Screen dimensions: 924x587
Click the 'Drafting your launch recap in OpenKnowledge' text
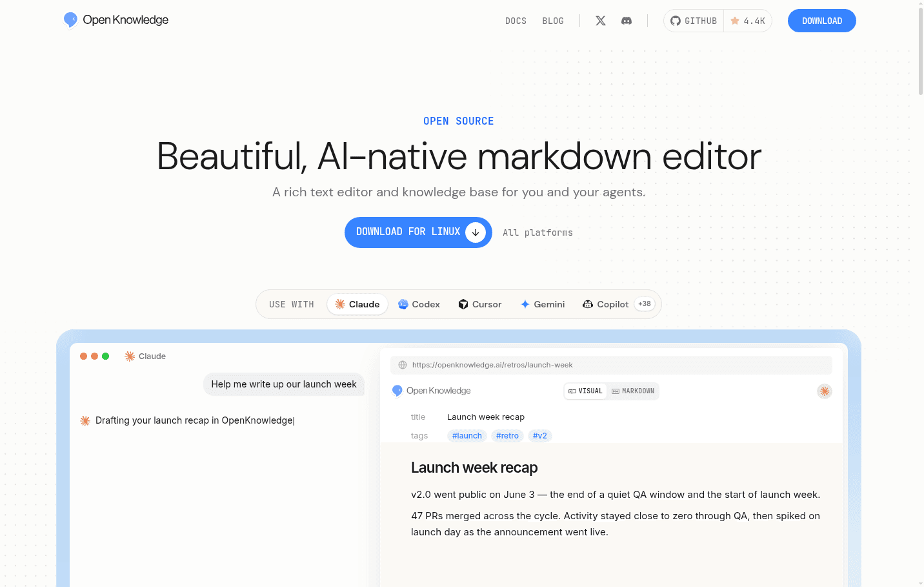point(194,420)
